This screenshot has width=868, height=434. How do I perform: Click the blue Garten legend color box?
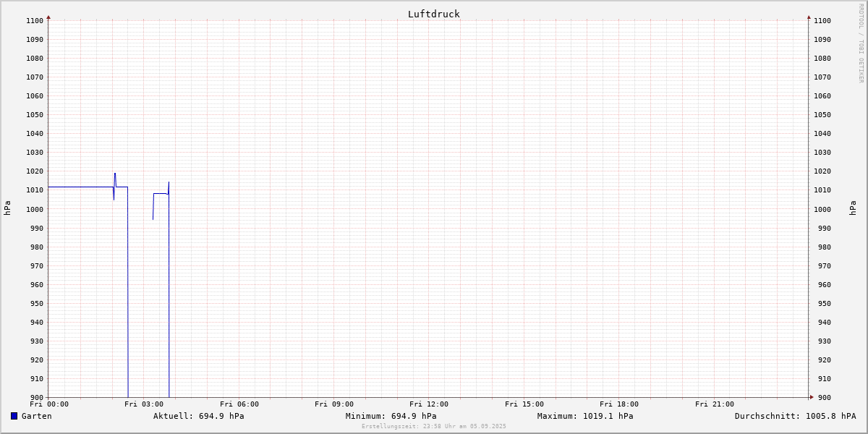tap(14, 416)
